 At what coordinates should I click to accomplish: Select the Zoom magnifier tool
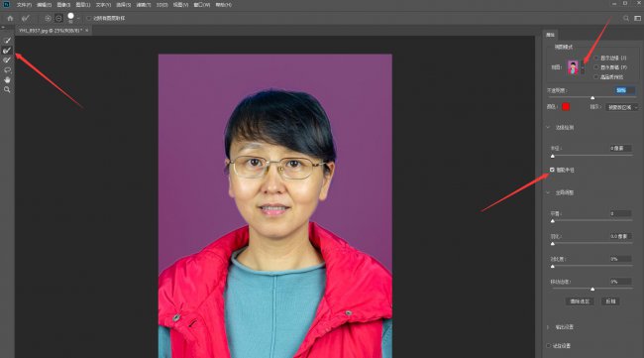click(7, 89)
